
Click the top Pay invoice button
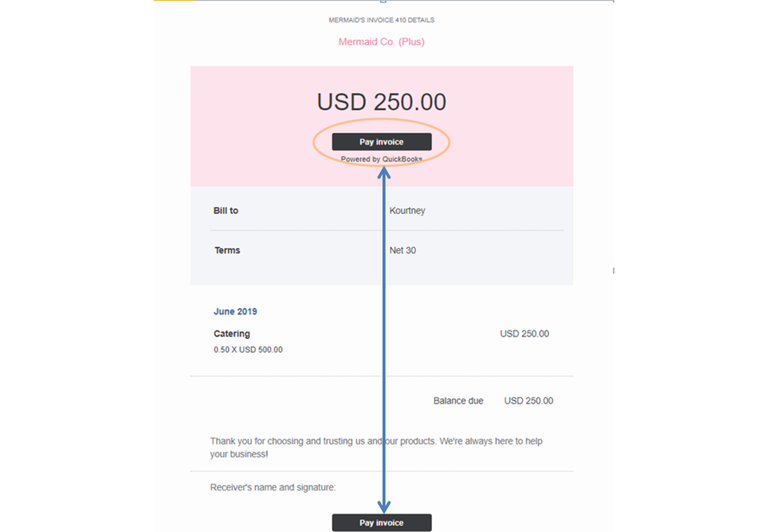(x=381, y=141)
